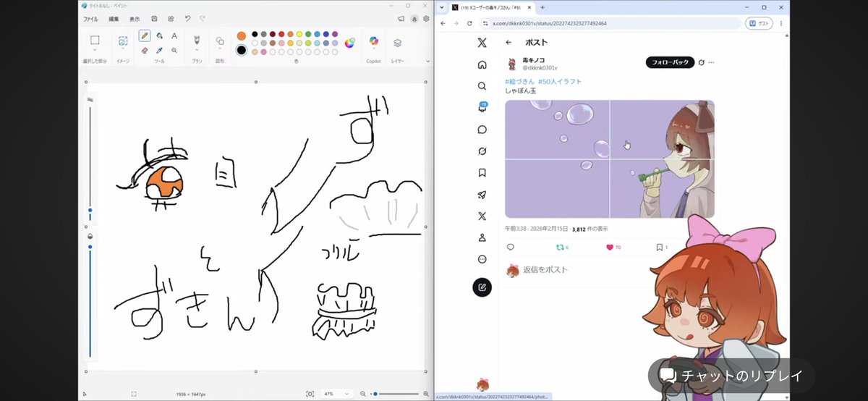The width and height of the screenshot is (868, 401).
Task: Open the zoom percentage 47% dropdown
Action: click(x=345, y=394)
